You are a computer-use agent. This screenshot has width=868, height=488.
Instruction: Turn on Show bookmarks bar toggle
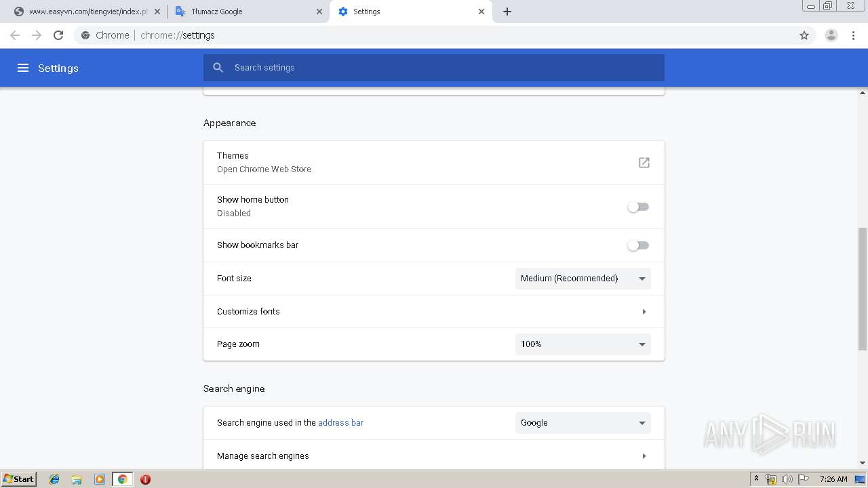pyautogui.click(x=638, y=245)
